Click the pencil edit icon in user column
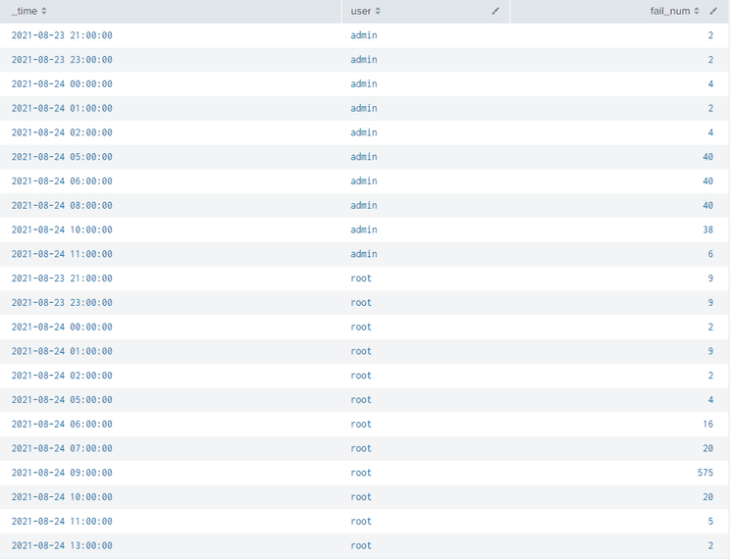The width and height of the screenshot is (730, 560). [x=495, y=11]
